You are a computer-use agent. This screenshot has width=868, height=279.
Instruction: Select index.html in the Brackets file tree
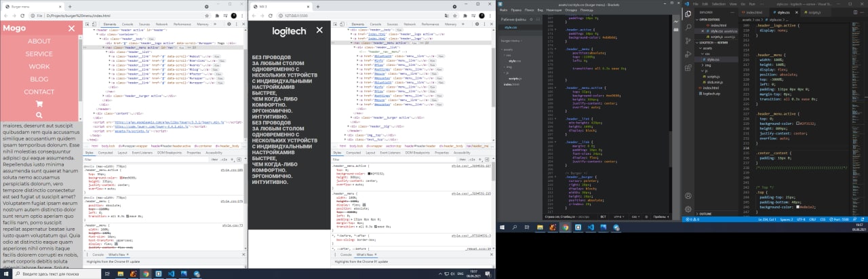510,84
